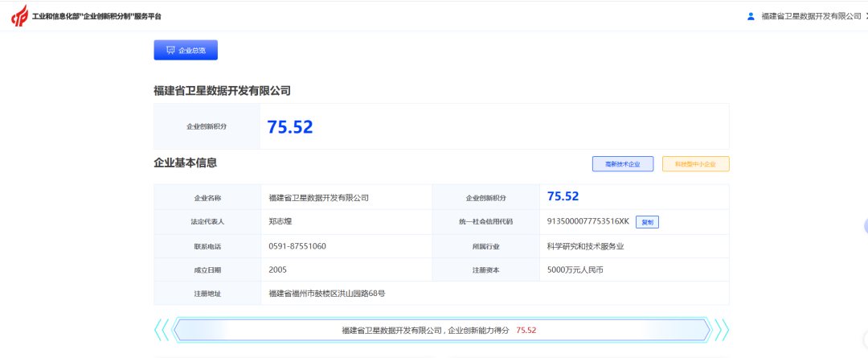Click the innovation capability score banner
This screenshot has height=358, width=868.
coord(440,330)
